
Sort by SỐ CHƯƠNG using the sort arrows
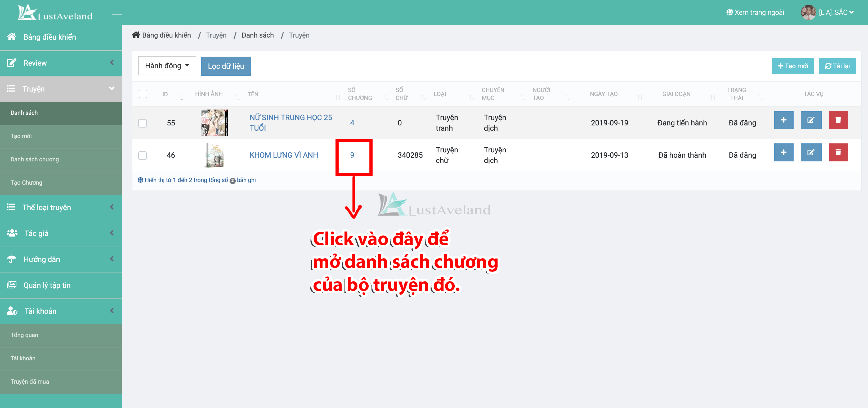[x=386, y=98]
